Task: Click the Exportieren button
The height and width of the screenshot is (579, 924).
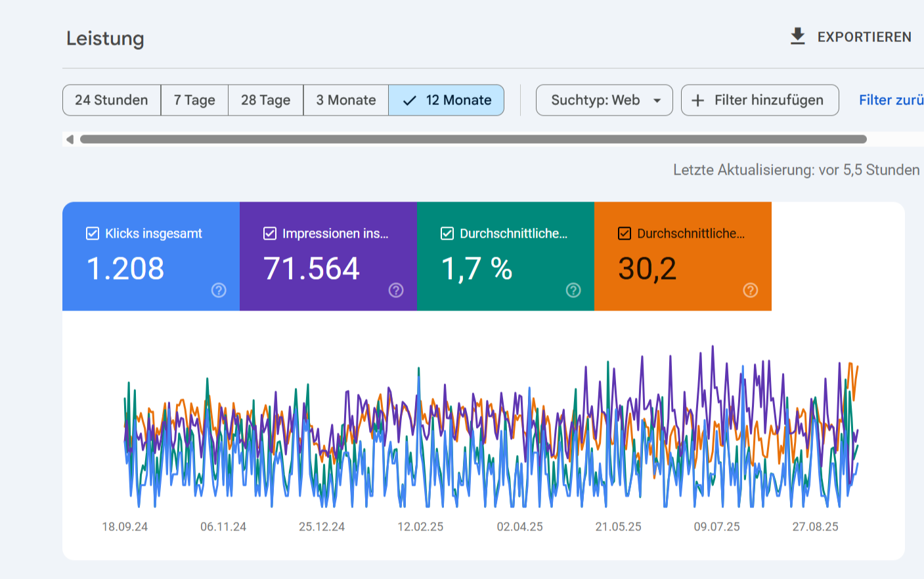Action: [864, 37]
